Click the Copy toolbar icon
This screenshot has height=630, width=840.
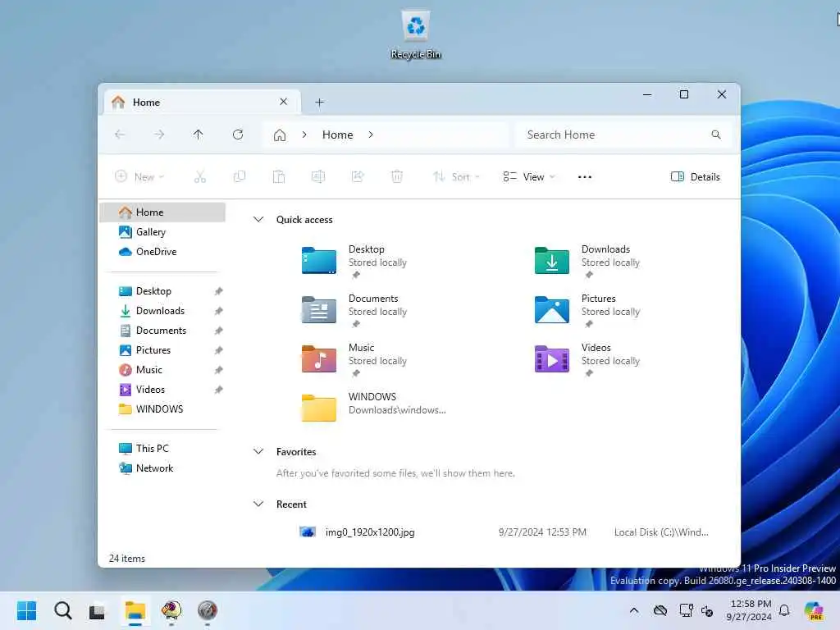pos(240,177)
